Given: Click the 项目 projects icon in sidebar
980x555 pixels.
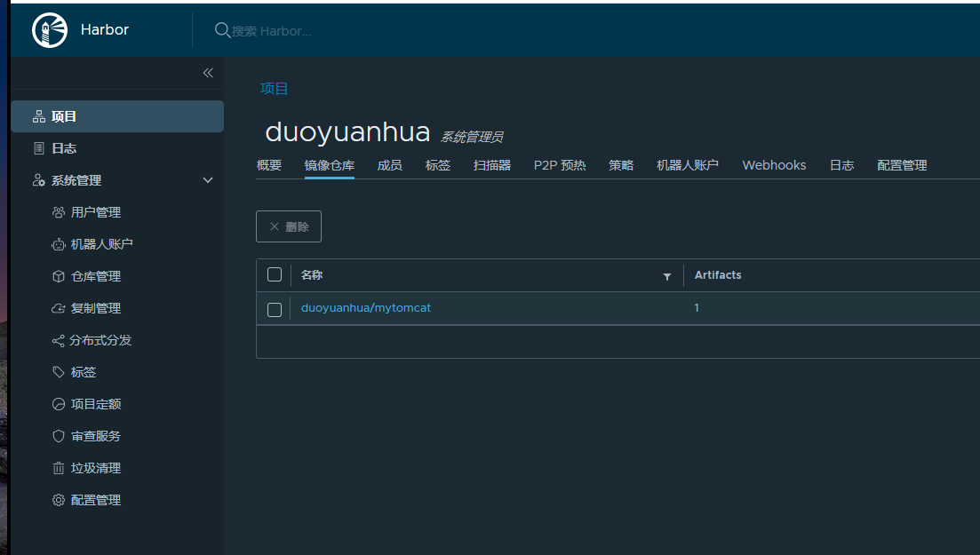Looking at the screenshot, I should [39, 116].
